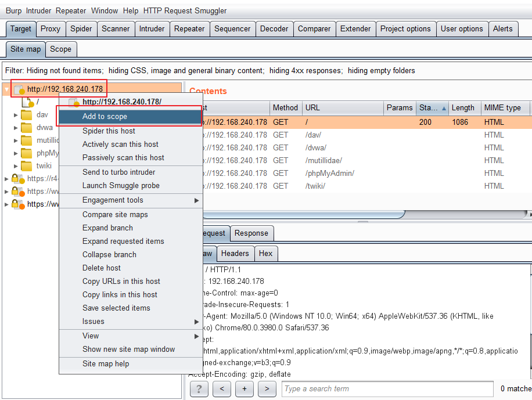
Task: Switch to the Proxy tab
Action: tap(50, 29)
